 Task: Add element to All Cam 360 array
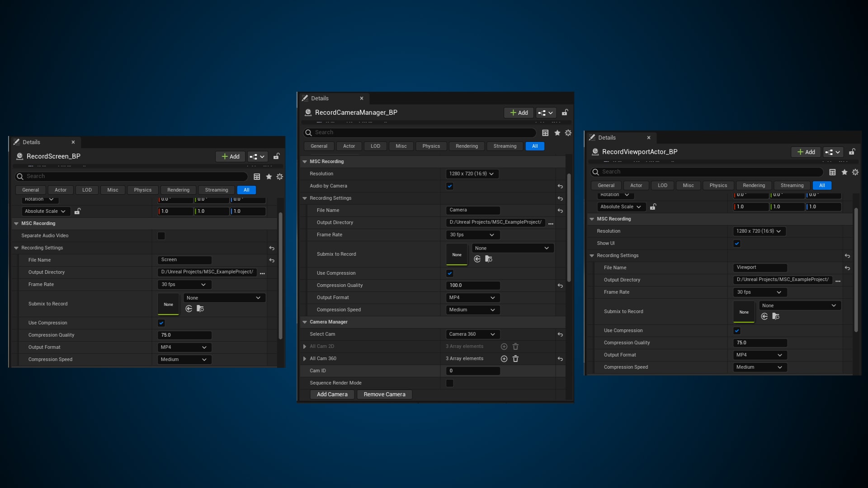click(504, 358)
